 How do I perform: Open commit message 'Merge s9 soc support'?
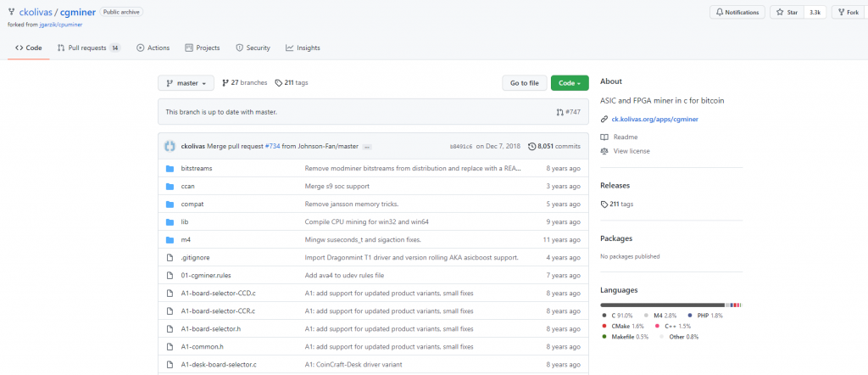(337, 186)
